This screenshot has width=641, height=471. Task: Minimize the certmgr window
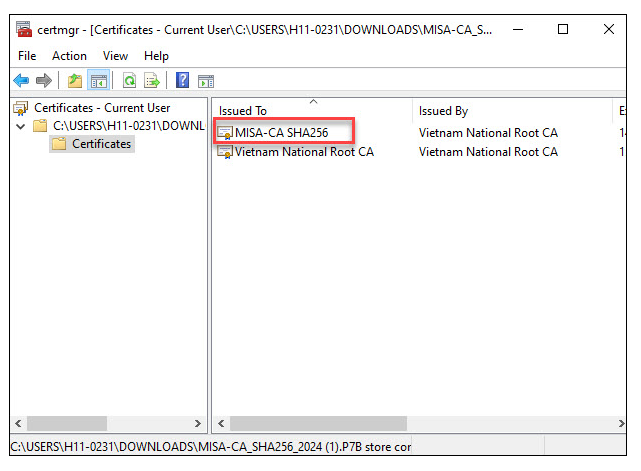click(518, 29)
